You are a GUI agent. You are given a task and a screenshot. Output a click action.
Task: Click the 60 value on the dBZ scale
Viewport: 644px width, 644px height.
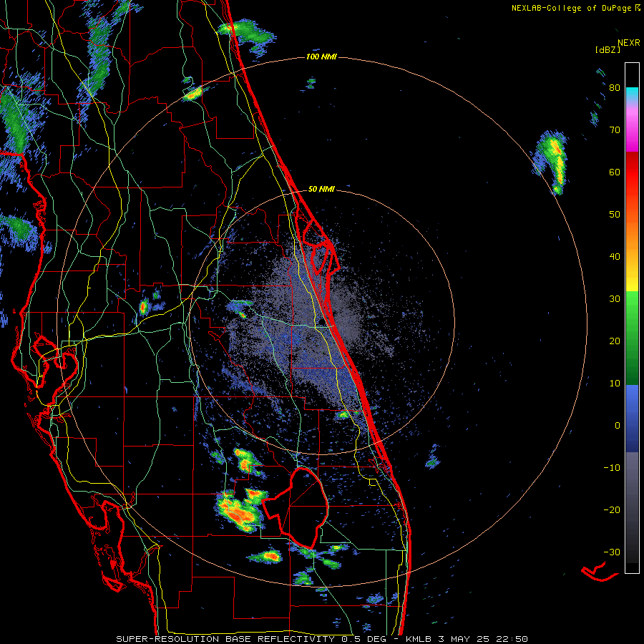pos(615,172)
